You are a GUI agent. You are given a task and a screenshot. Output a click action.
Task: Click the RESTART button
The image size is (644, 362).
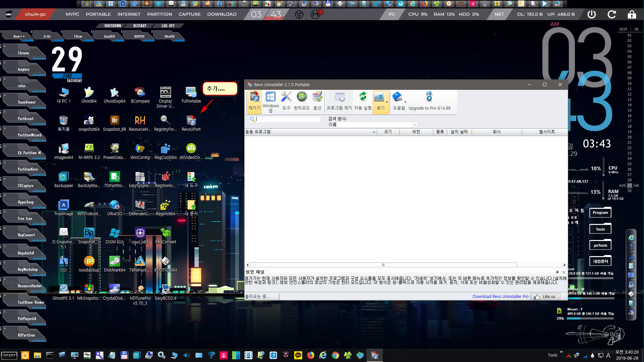point(140,26)
